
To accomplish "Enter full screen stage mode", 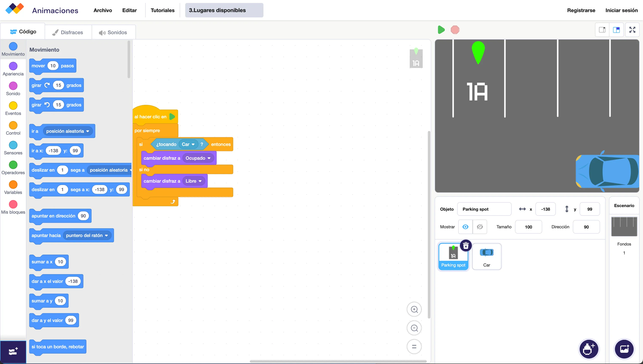I will [x=632, y=30].
